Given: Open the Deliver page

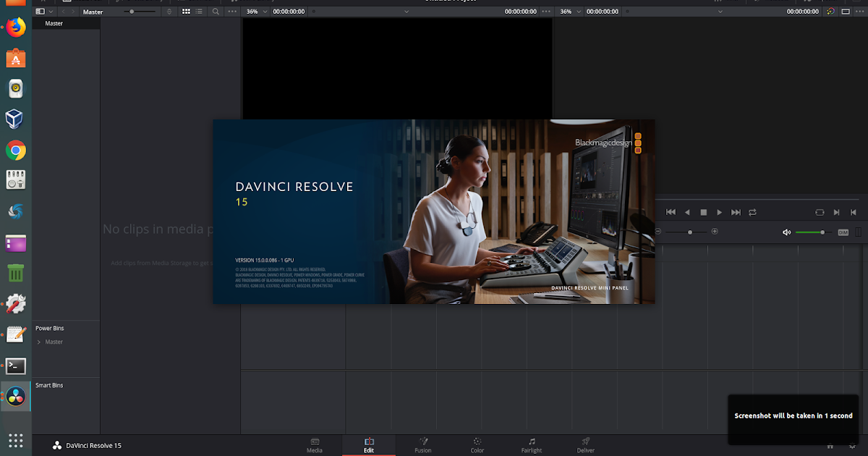Looking at the screenshot, I should click(x=585, y=445).
